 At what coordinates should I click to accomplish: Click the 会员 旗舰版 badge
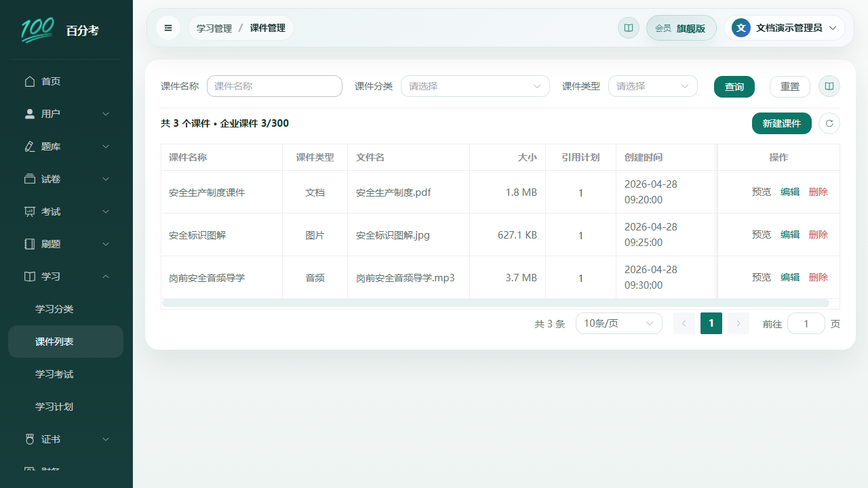pyautogui.click(x=682, y=28)
